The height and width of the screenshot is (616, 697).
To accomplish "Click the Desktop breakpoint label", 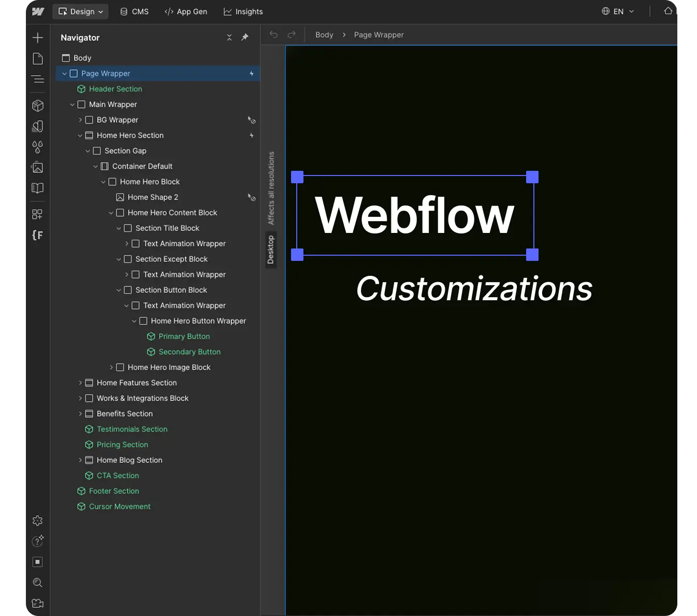I will [270, 250].
